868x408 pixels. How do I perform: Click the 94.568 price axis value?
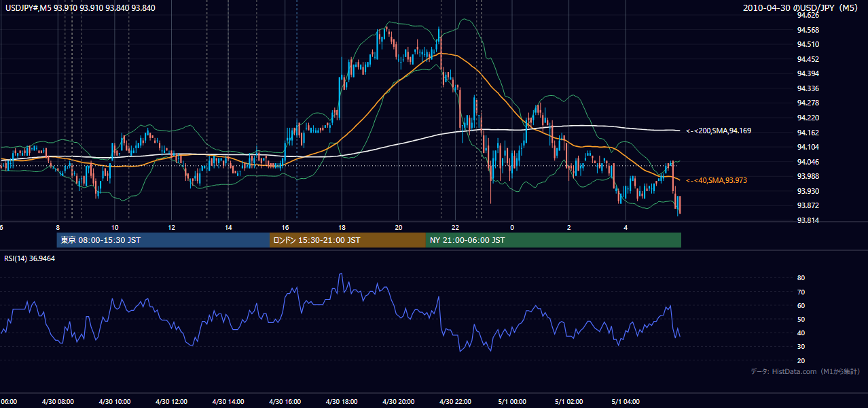pyautogui.click(x=808, y=30)
